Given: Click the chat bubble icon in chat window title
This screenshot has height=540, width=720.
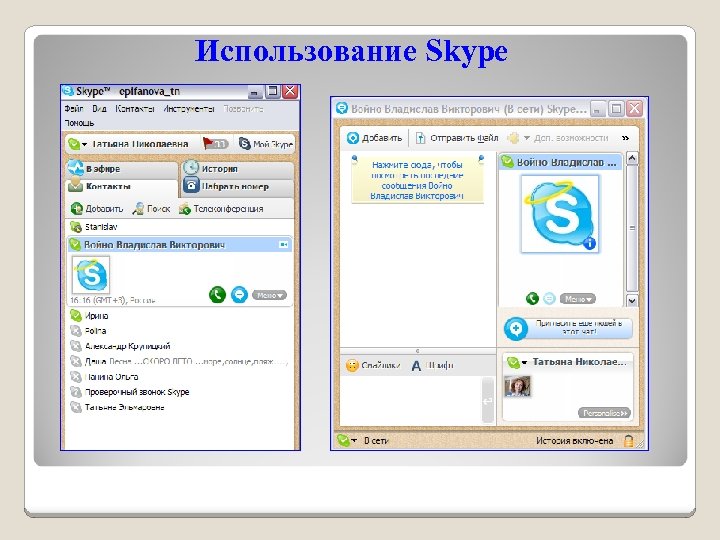Looking at the screenshot, I should click(x=342, y=108).
